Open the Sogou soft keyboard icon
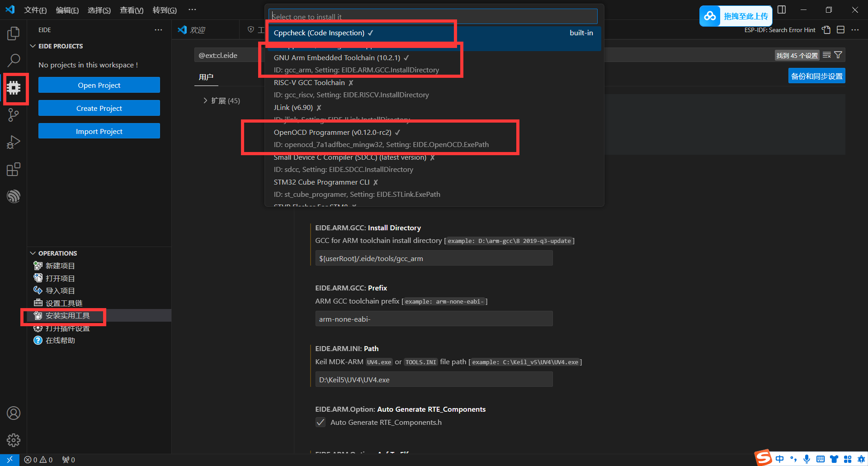Screen dimensions: 868x466 pyautogui.click(x=821, y=459)
